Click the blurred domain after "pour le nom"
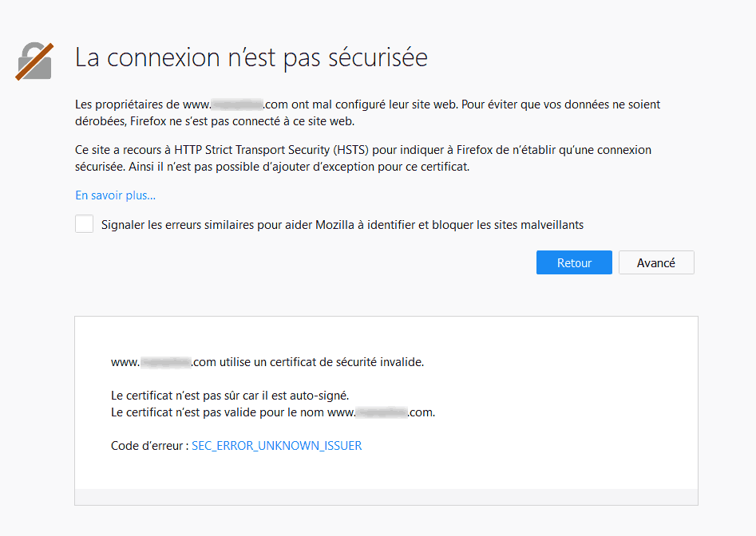Screen dimensions: 756x536 [382, 413]
